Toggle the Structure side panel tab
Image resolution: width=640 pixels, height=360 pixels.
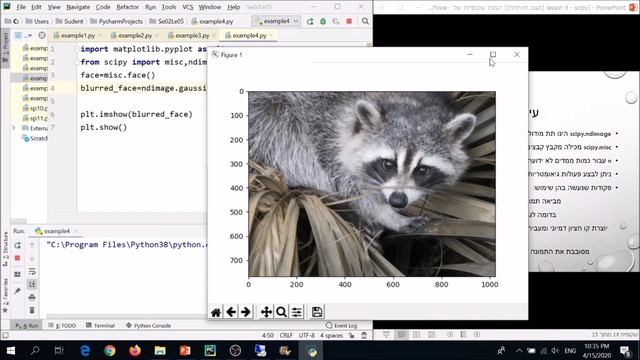pyautogui.click(x=5, y=249)
